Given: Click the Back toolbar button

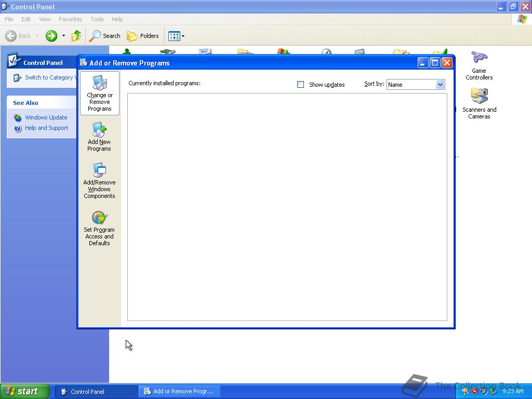Looking at the screenshot, I should (x=18, y=36).
